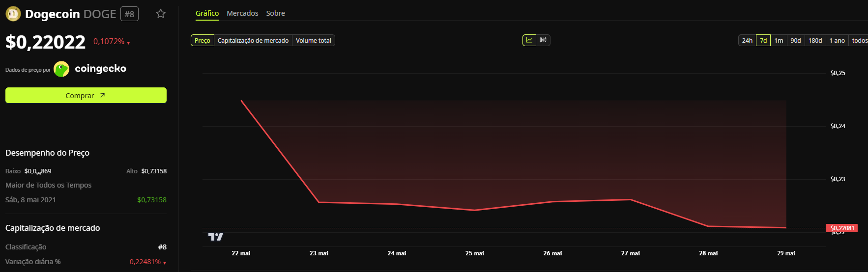Open the TradingView logo on chart

click(x=215, y=237)
